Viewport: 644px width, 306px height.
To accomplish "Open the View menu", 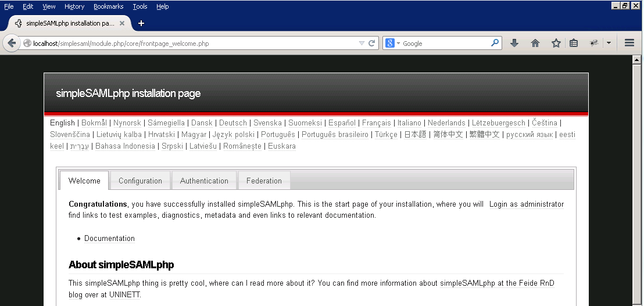I will [49, 6].
